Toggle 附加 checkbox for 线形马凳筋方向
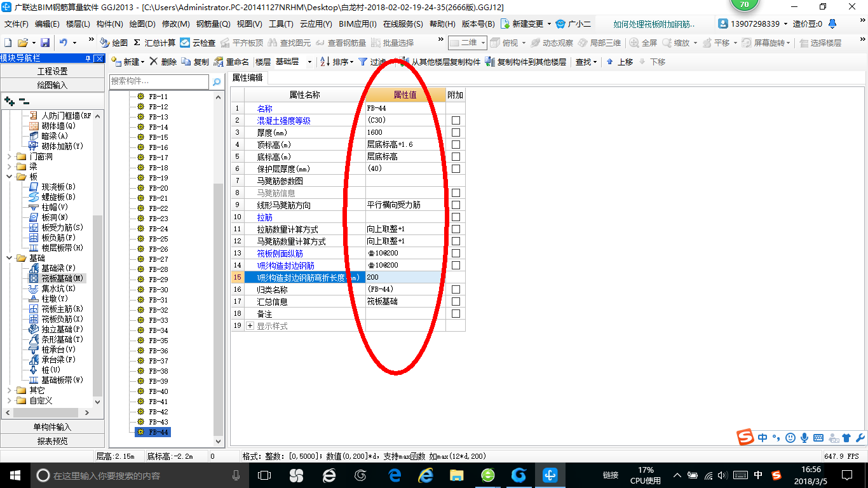Viewport: 868px width, 488px height. (456, 205)
